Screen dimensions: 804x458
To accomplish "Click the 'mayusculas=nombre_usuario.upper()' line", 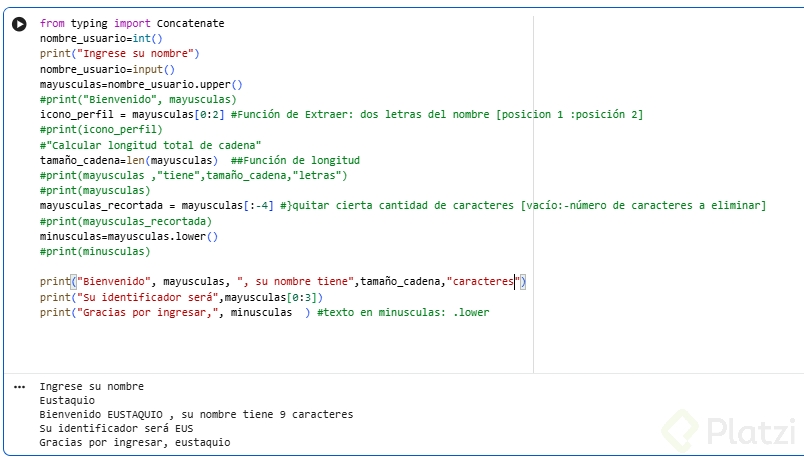I will 141,85.
